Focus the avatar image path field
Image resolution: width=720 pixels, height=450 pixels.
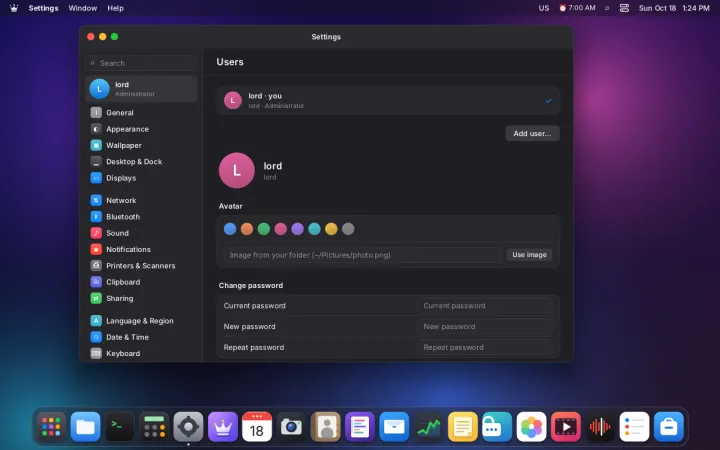click(363, 255)
